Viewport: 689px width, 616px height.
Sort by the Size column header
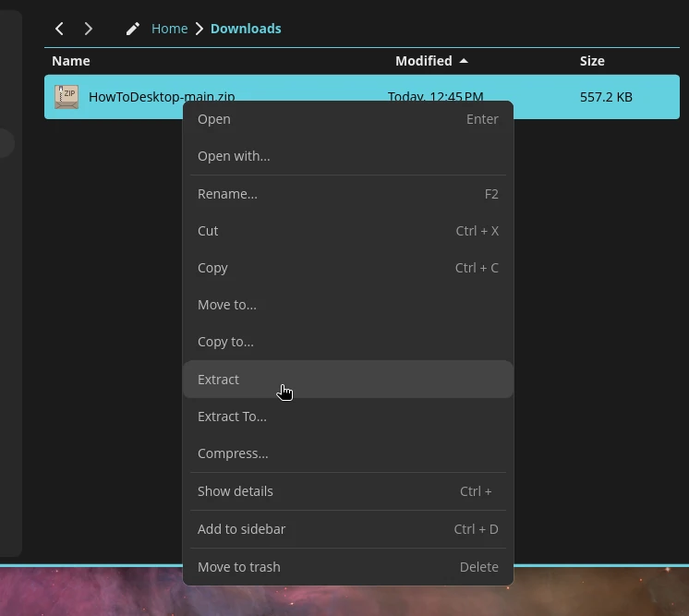[x=592, y=61]
